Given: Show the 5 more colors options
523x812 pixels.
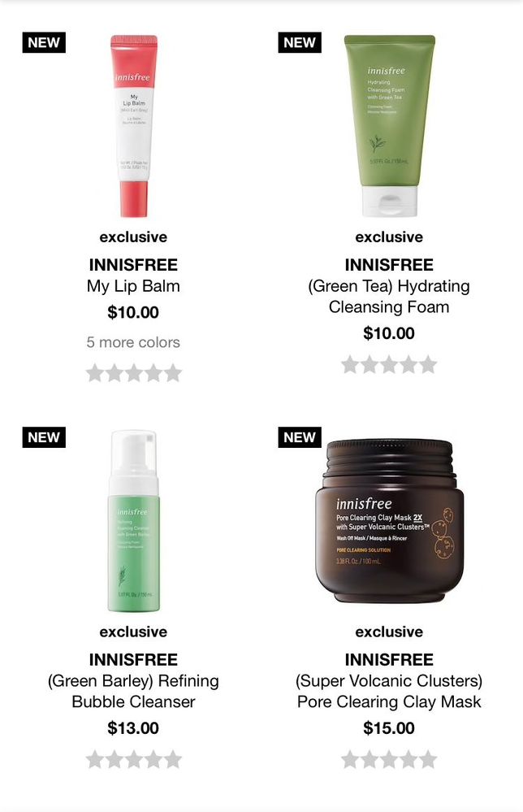Looking at the screenshot, I should (x=133, y=342).
